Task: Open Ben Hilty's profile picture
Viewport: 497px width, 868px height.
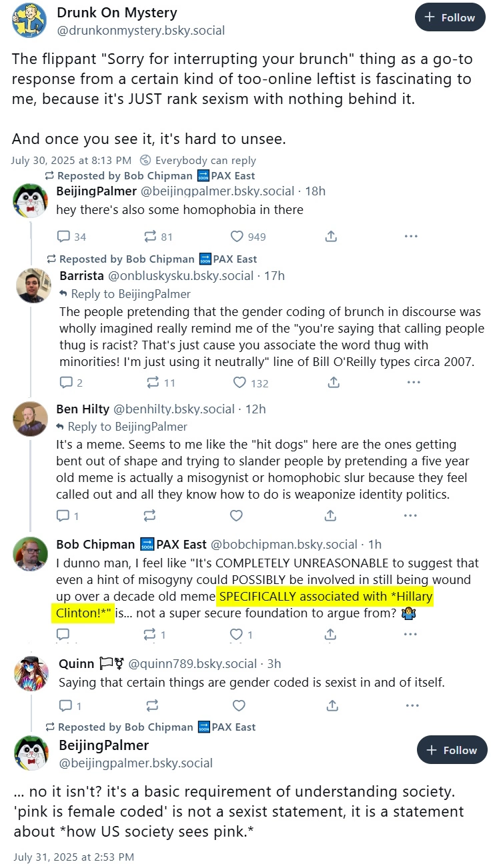Action: (31, 419)
